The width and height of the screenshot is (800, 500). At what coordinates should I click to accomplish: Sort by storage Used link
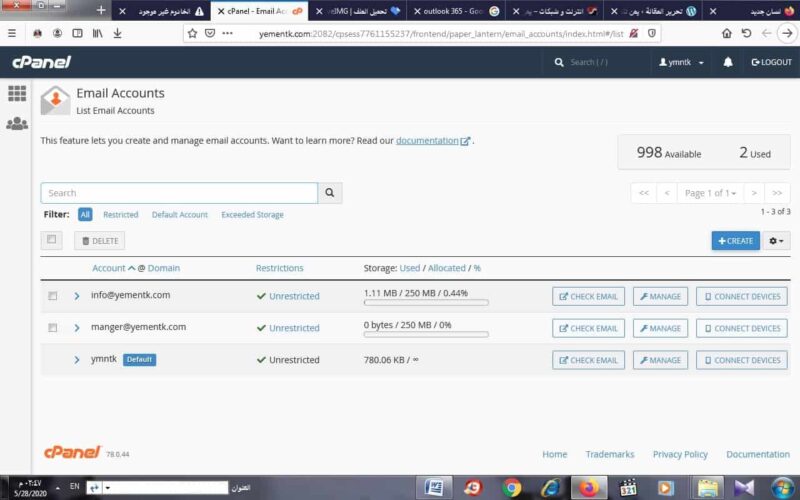(410, 268)
